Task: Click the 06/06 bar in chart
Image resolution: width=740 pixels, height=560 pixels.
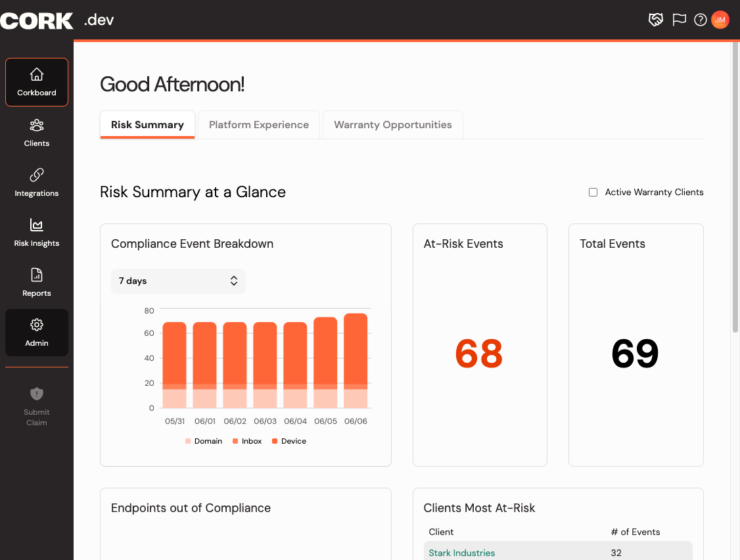Action: 356,361
